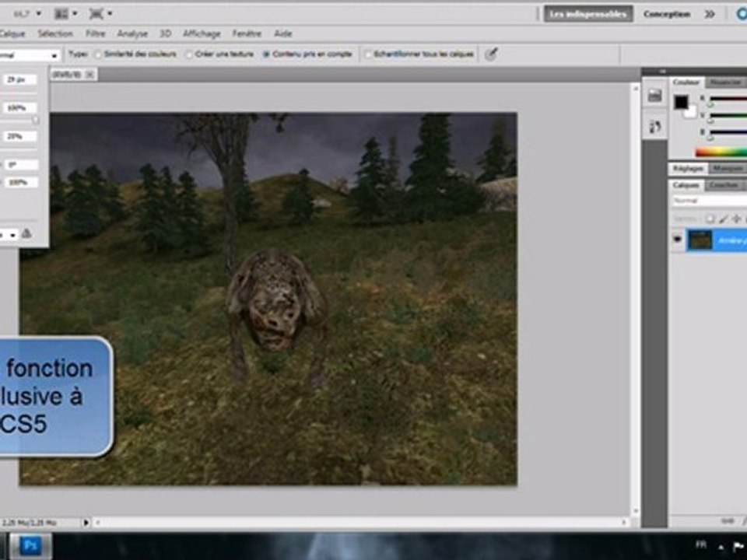Click horizontal scrollbar left arrow
Viewport: 747px width, 560px height.
[x=98, y=523]
